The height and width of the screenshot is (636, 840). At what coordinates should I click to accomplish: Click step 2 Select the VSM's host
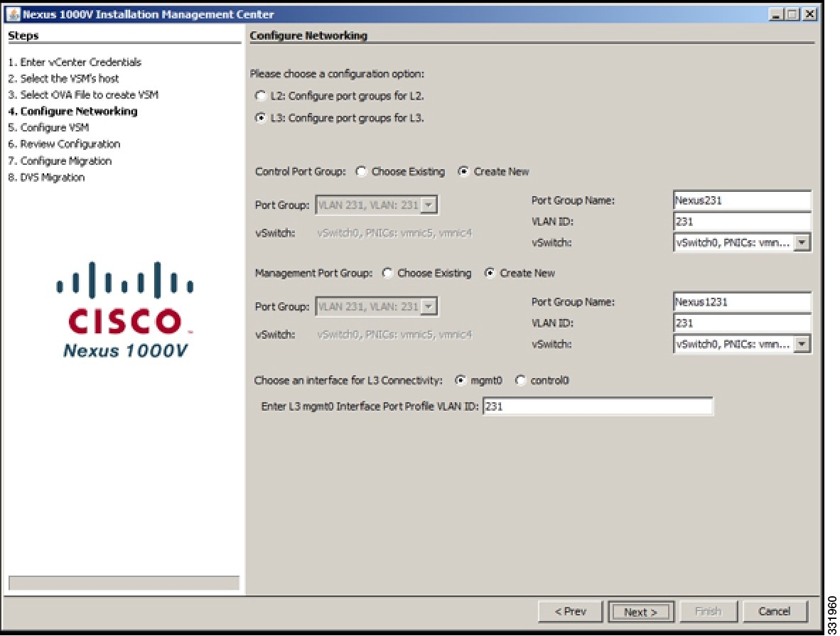(63, 79)
